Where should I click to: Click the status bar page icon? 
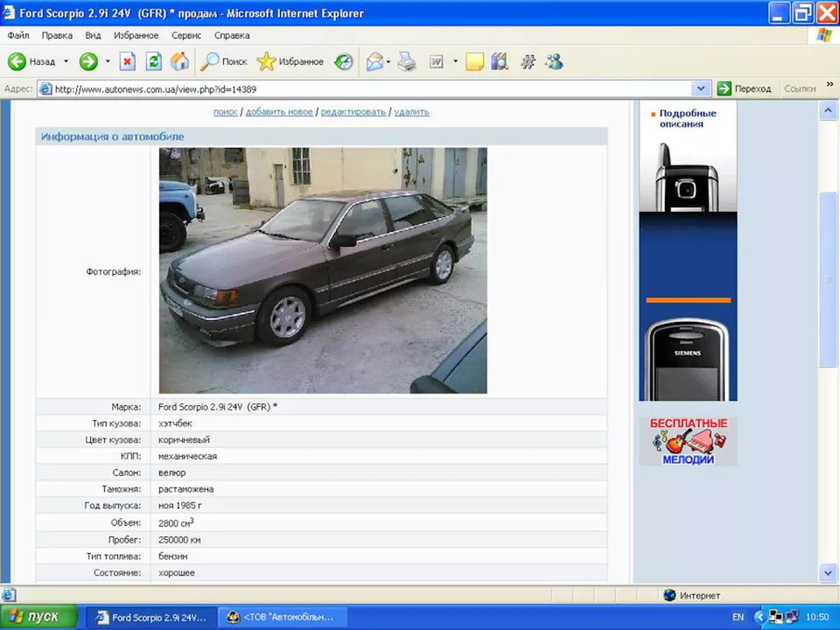[x=9, y=596]
